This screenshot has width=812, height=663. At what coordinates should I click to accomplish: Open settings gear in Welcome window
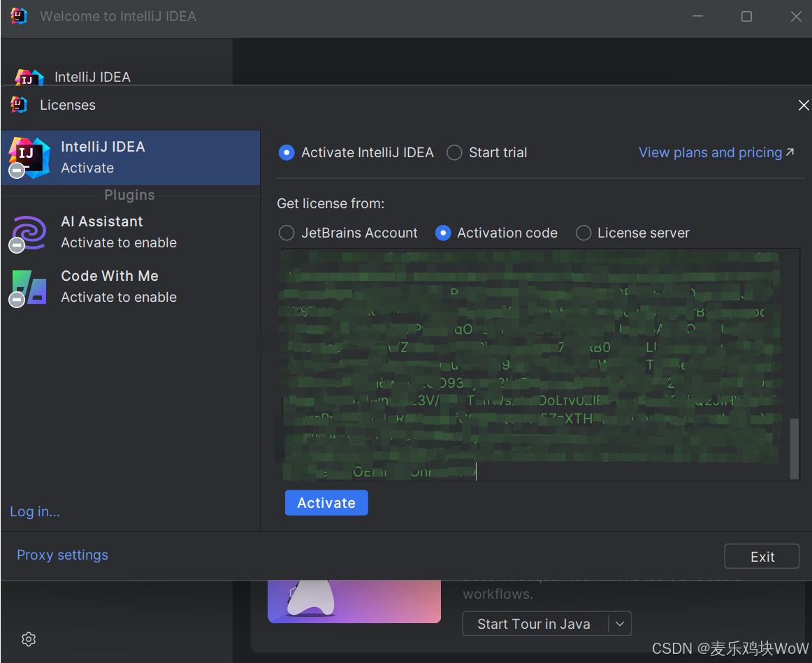tap(29, 639)
